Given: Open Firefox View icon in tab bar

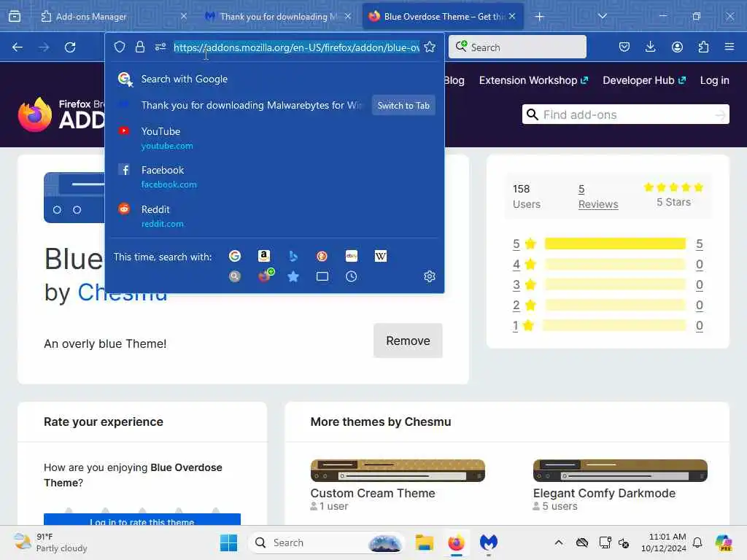Looking at the screenshot, I should coord(15,16).
